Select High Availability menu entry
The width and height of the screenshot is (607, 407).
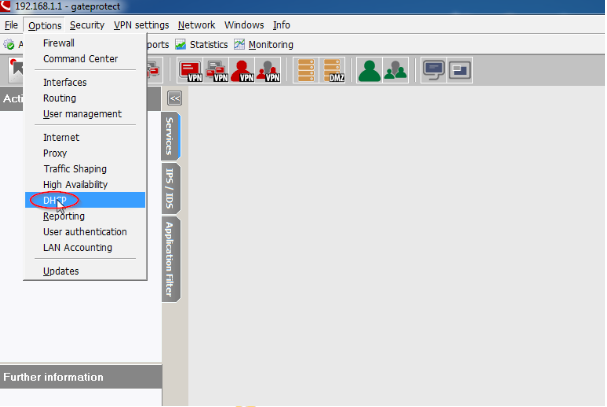pos(75,185)
